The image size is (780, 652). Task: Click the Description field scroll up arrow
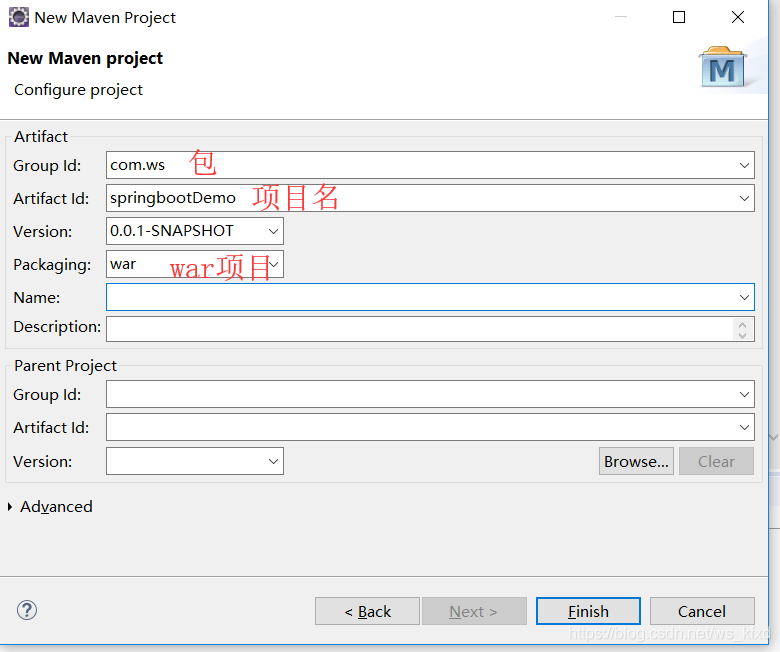coord(743,324)
